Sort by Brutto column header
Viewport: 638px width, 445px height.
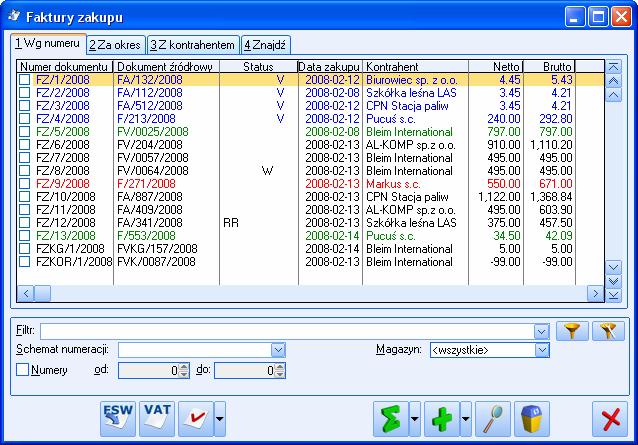click(549, 66)
